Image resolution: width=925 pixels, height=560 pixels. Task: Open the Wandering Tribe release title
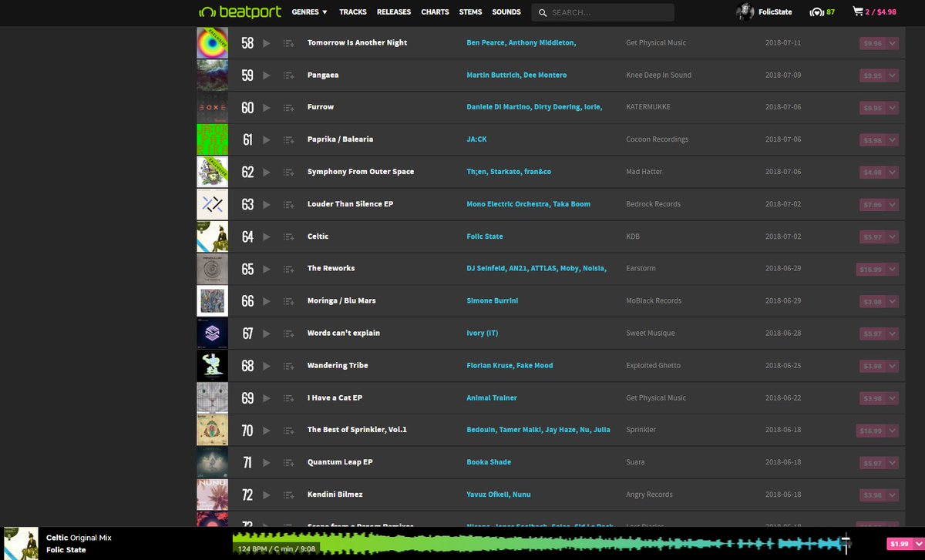click(338, 365)
